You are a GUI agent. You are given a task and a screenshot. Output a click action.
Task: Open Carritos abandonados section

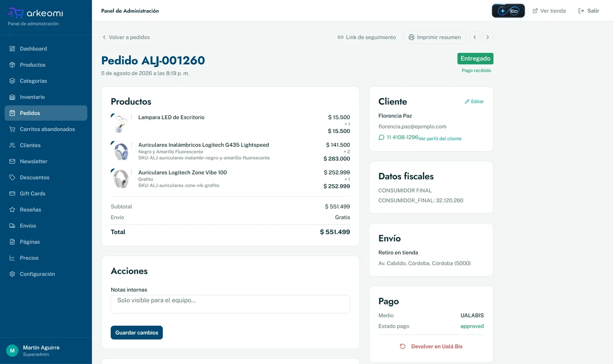(x=46, y=129)
